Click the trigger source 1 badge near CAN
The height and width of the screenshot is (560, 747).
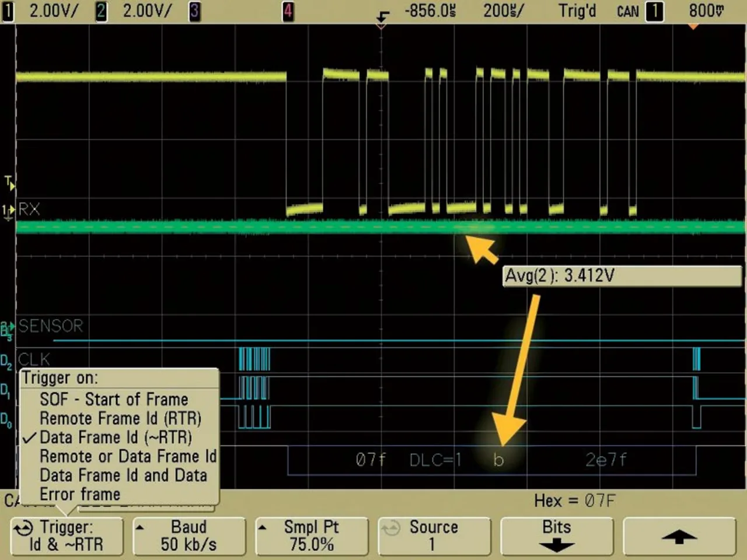pyautogui.click(x=654, y=11)
